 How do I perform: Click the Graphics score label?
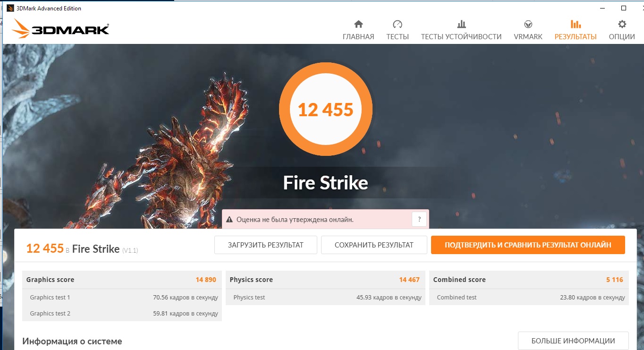[50, 280]
